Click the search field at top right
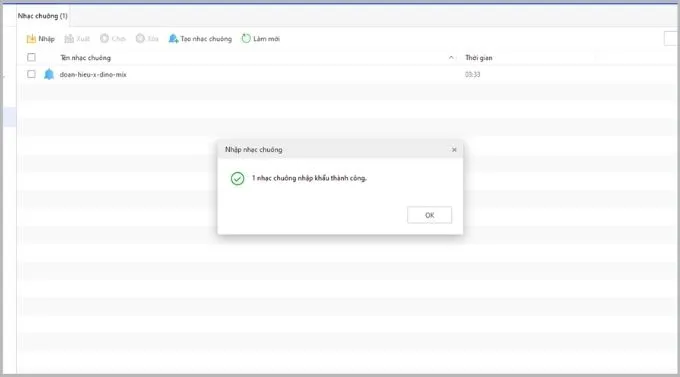This screenshot has height=377, width=680. tap(672, 39)
